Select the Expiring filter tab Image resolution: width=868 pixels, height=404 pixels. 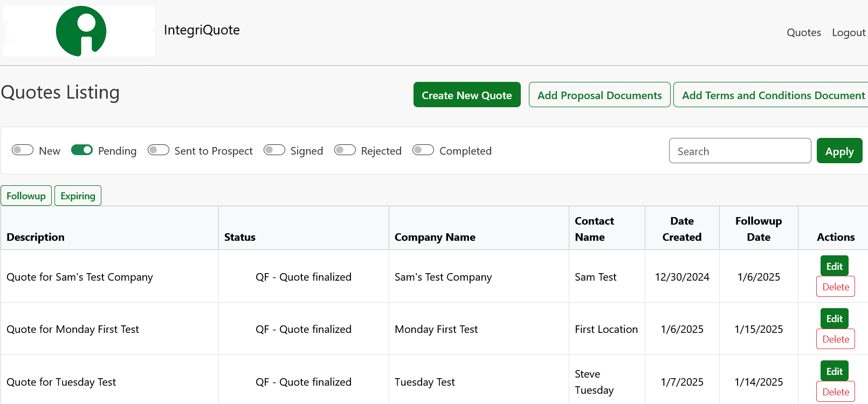pyautogui.click(x=78, y=196)
